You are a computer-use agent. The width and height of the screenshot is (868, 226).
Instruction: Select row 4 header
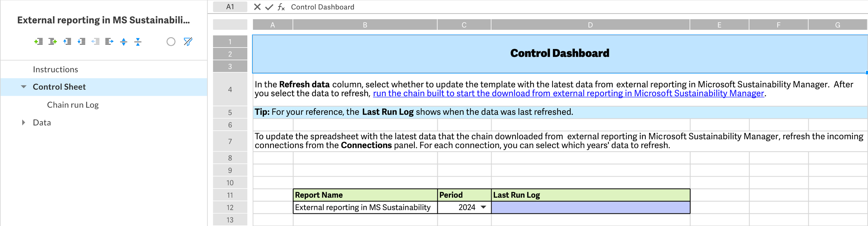click(x=230, y=90)
